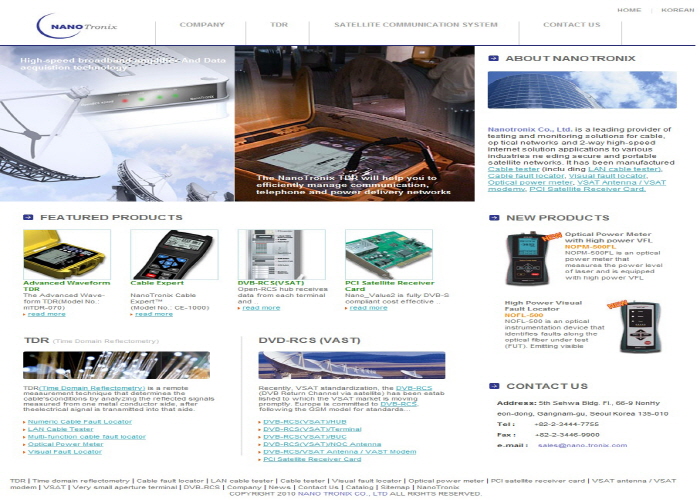Click the Optical Power Meter product image
The height and width of the screenshot is (500, 700).
[x=528, y=258]
